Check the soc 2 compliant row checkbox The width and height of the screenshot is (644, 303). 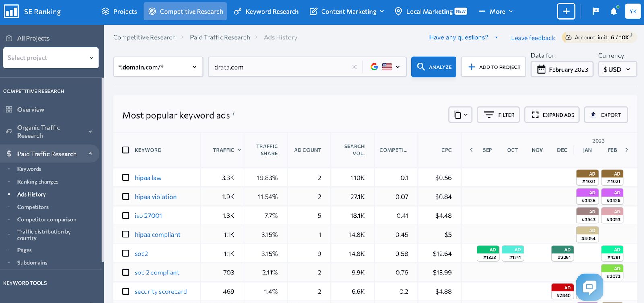(x=126, y=272)
